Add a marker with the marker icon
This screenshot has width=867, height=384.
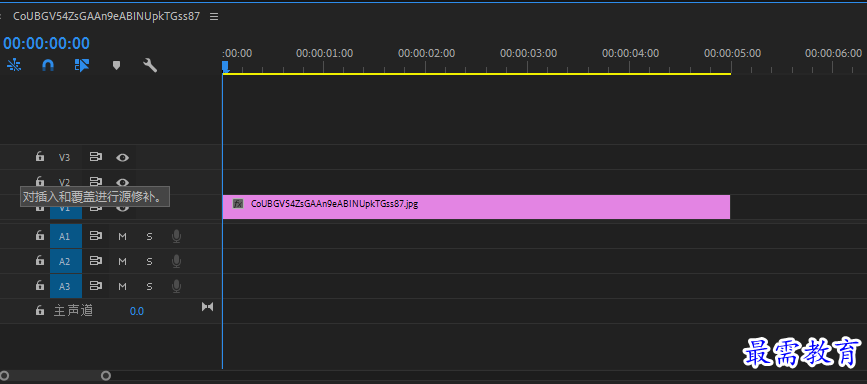[116, 65]
